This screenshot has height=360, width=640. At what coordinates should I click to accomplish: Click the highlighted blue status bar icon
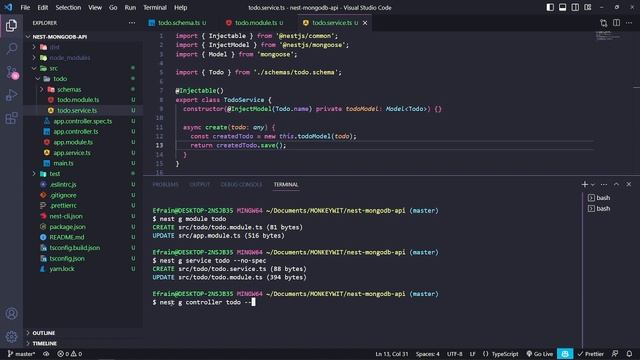[565, 354]
